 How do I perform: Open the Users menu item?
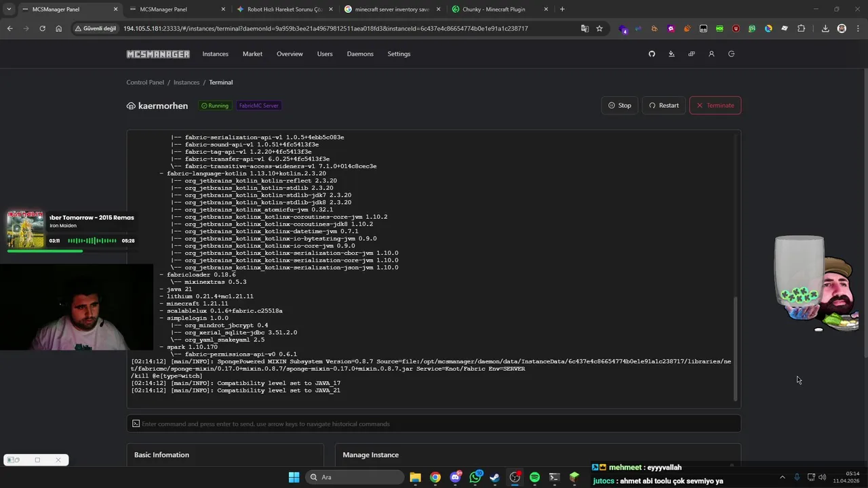[325, 54]
